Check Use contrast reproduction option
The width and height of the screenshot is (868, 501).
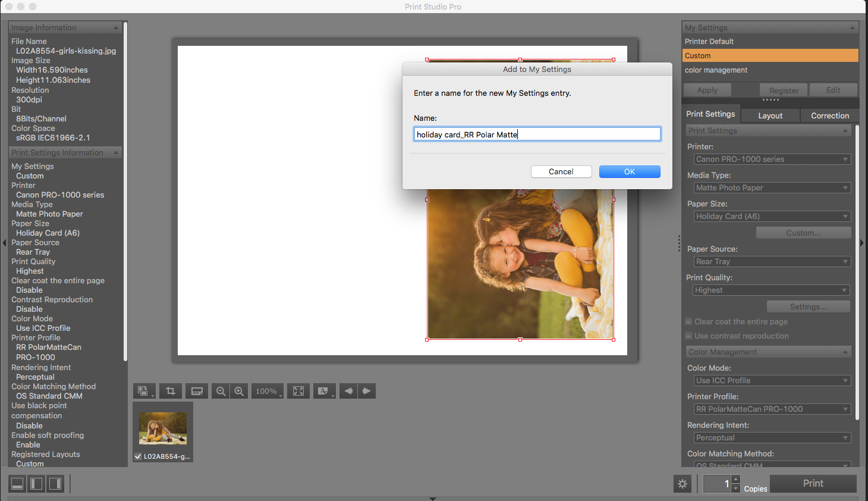(x=689, y=336)
